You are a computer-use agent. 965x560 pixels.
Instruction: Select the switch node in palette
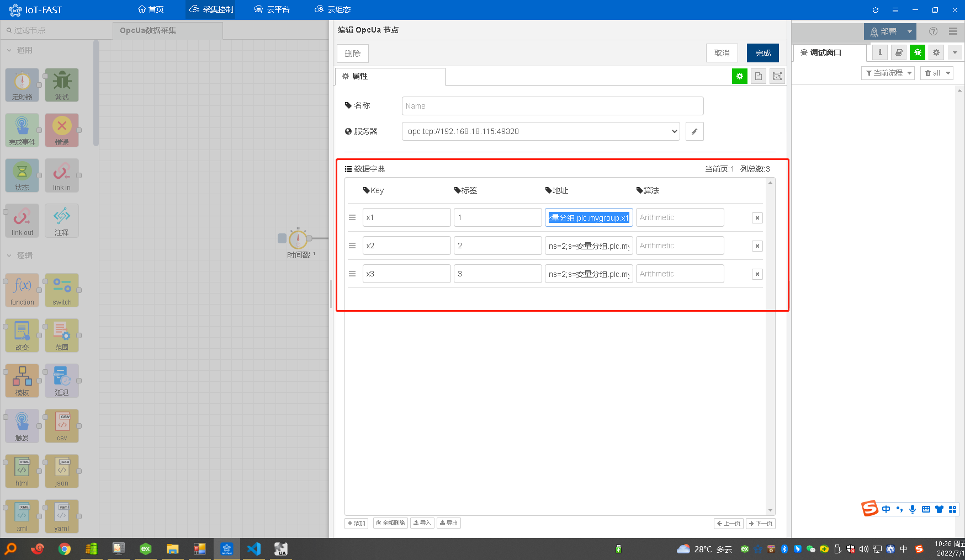pyautogui.click(x=62, y=290)
